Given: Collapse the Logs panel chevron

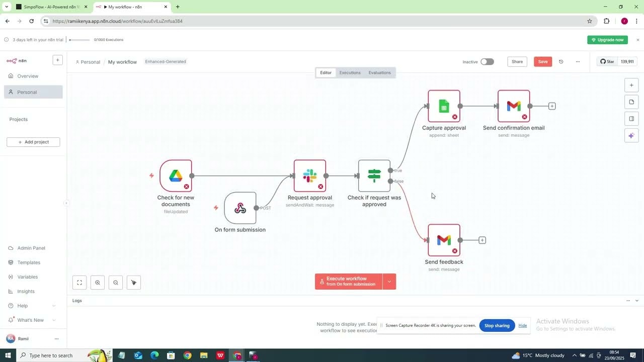Looking at the screenshot, I should pyautogui.click(x=637, y=301).
